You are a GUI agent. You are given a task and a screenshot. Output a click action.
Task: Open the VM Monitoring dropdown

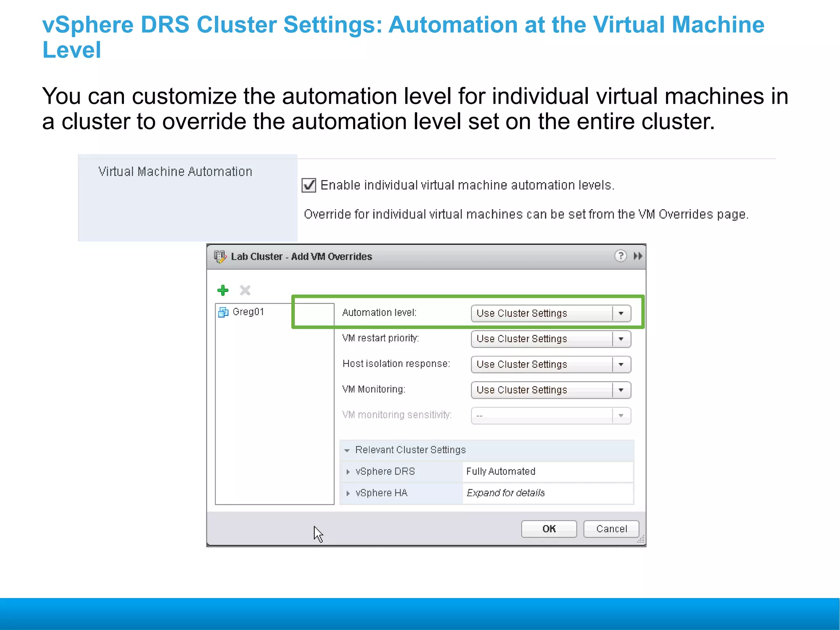click(551, 390)
